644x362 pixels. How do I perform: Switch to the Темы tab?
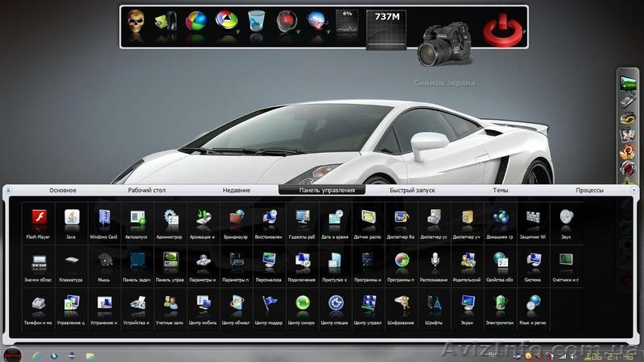(500, 191)
